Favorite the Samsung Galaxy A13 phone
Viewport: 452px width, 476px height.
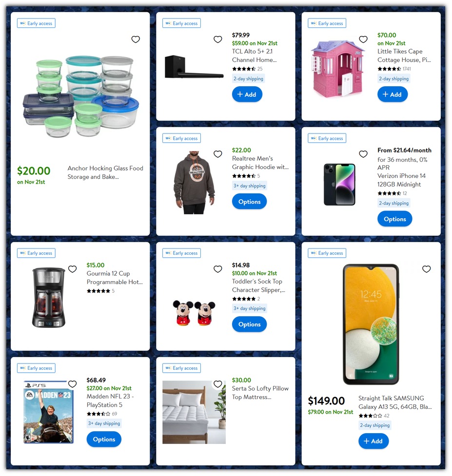tap(427, 269)
